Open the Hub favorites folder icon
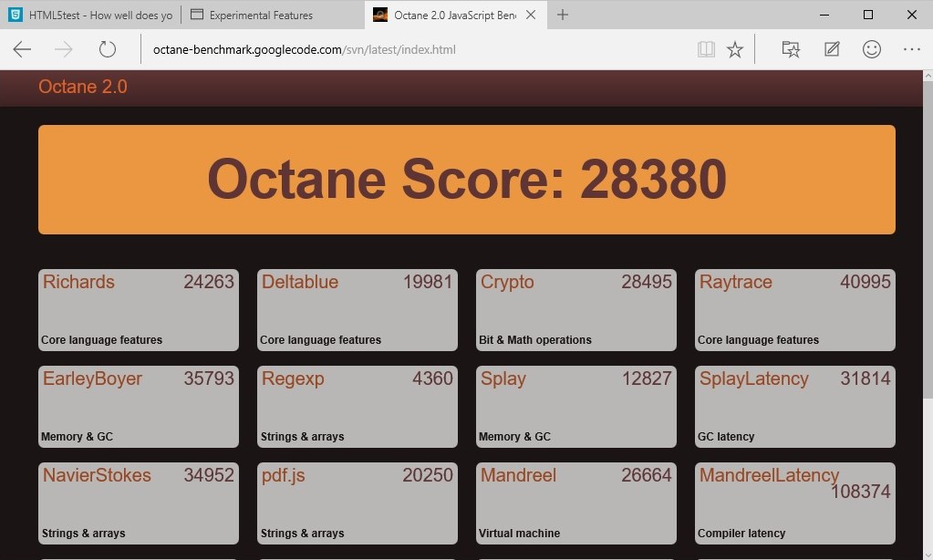The height and width of the screenshot is (560, 933). [x=791, y=49]
